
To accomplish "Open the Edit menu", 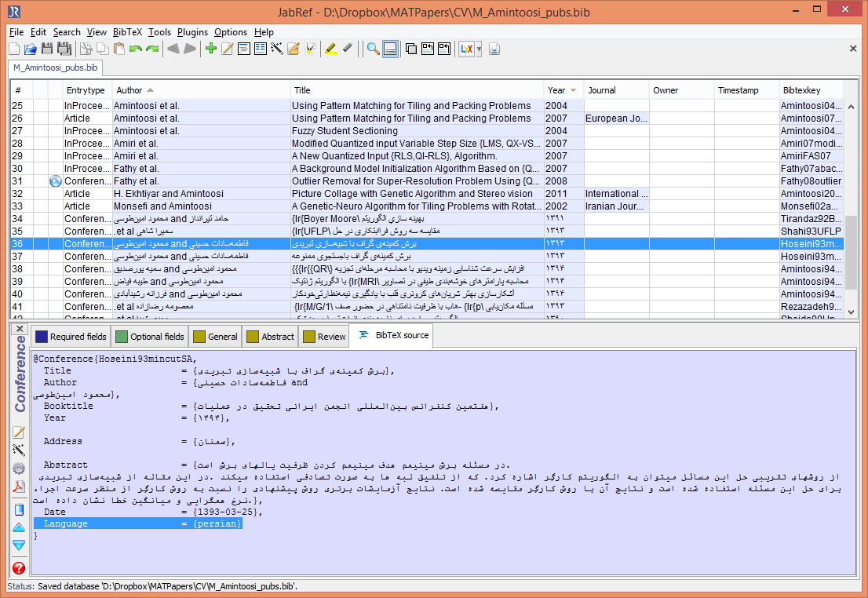I will 38,32.
